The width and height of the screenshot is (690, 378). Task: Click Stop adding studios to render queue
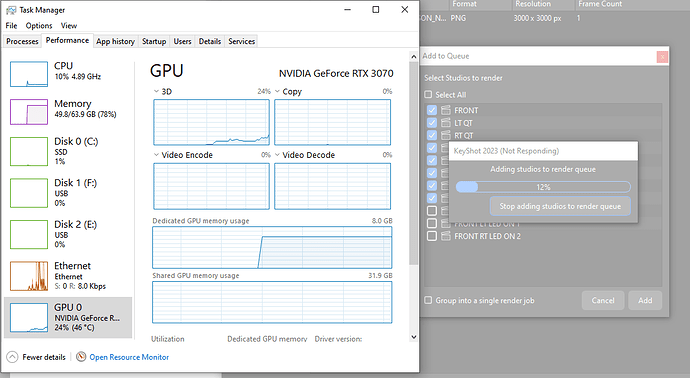coord(560,206)
